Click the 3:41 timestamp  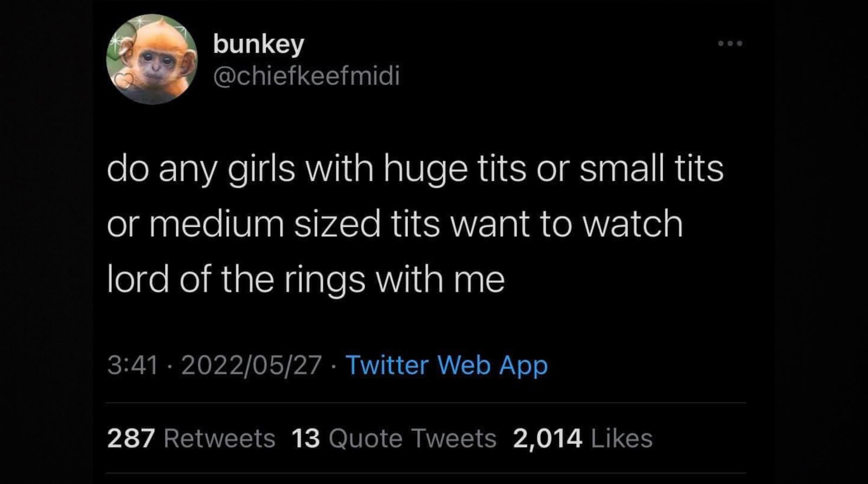pos(132,365)
